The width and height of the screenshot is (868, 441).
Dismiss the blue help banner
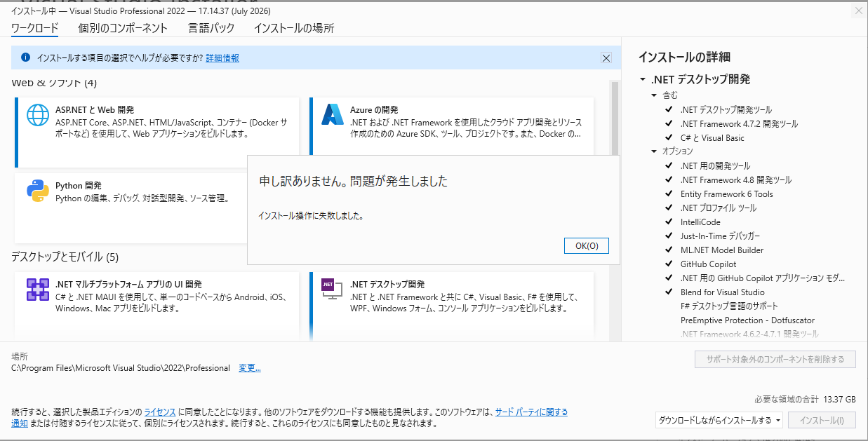(606, 58)
